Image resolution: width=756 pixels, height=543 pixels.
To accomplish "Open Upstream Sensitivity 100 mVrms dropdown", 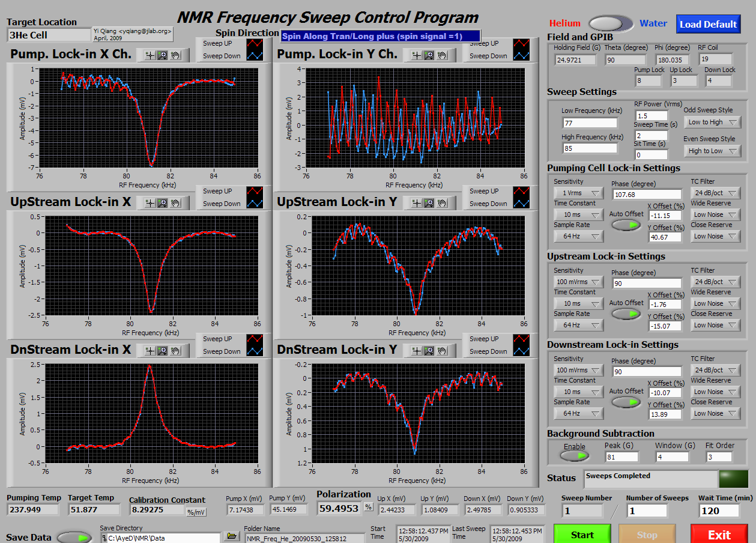I will (578, 282).
